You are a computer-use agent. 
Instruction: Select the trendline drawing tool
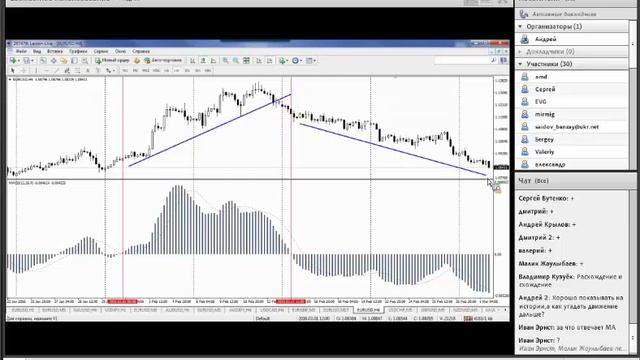pyautogui.click(x=56, y=71)
